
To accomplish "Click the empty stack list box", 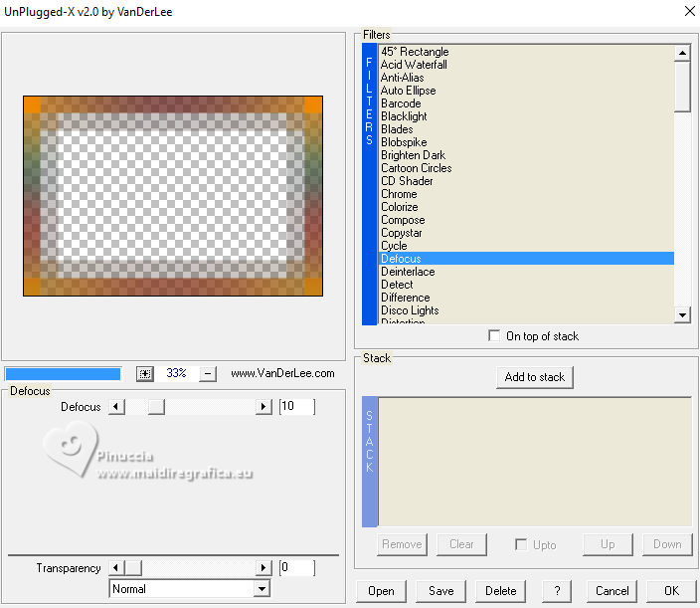I will point(535,462).
